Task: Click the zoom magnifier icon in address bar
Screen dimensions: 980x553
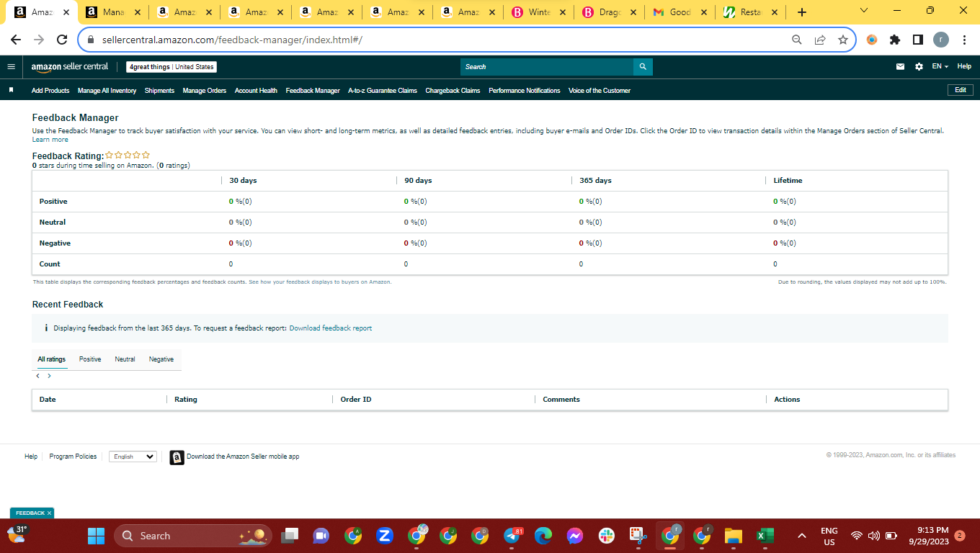Action: pos(796,40)
